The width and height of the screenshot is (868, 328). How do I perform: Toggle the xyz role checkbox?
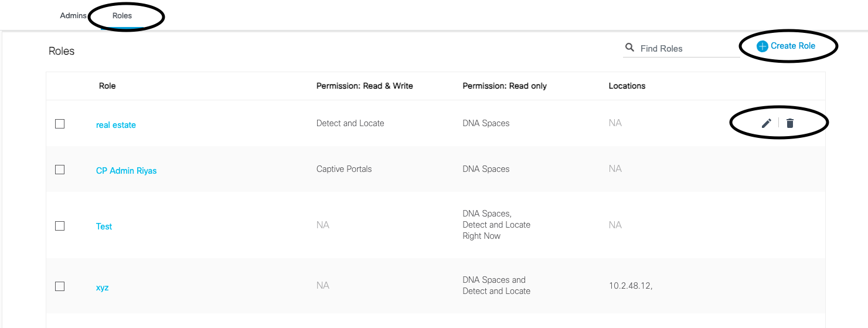point(60,286)
